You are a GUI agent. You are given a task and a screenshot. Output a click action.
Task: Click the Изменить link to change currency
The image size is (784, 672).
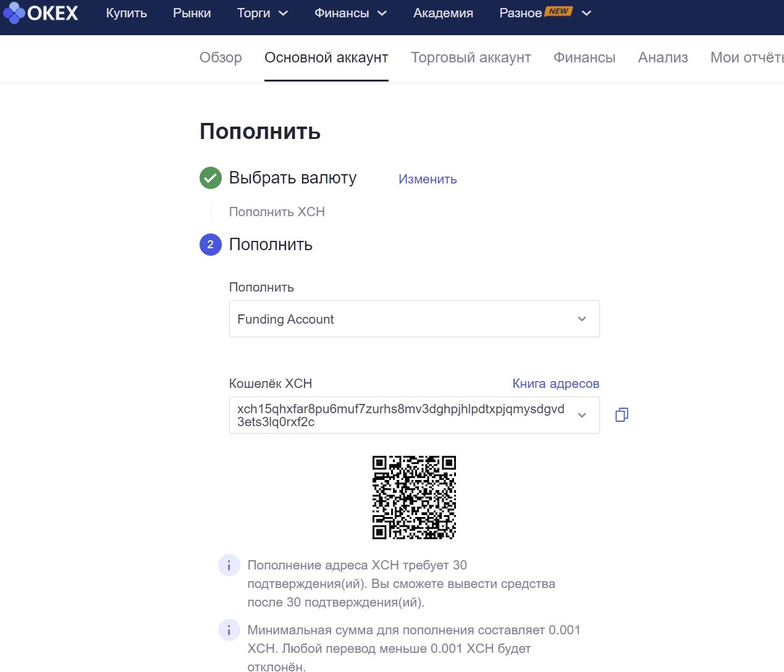tap(428, 179)
